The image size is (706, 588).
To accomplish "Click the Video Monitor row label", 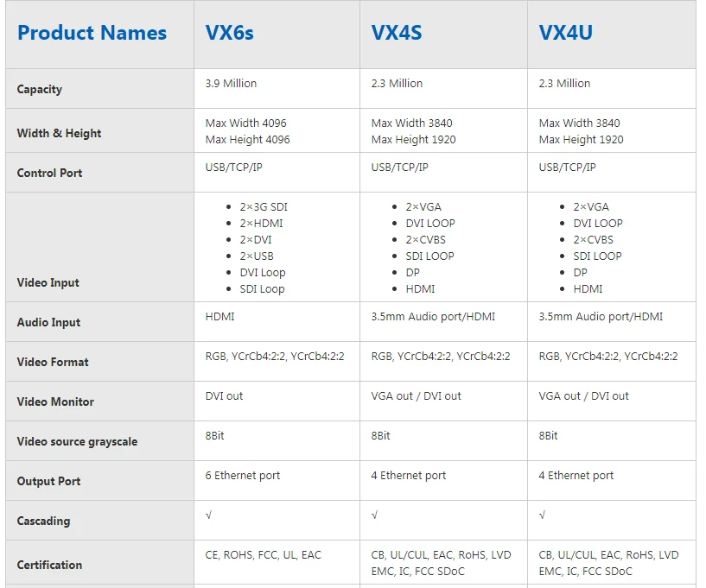I will 55,401.
